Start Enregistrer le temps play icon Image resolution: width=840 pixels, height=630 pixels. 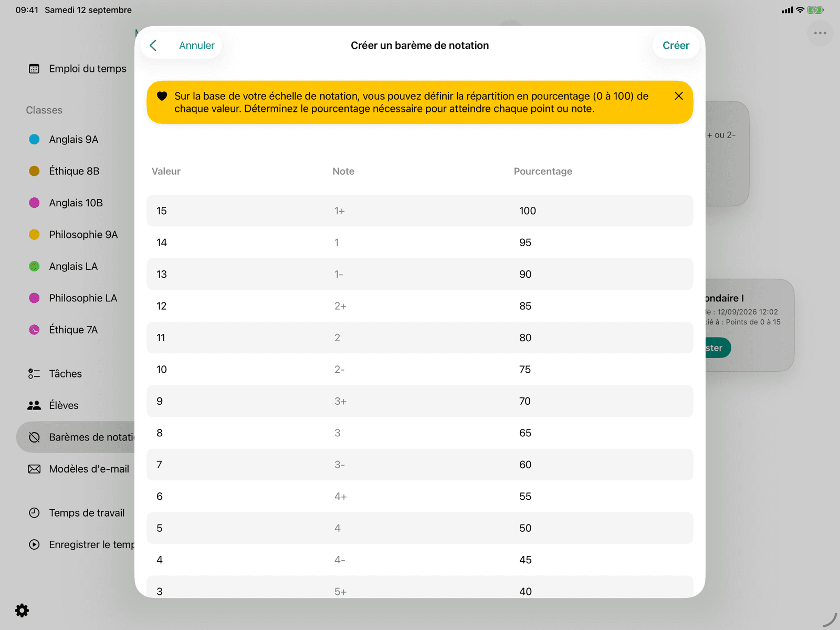(34, 544)
